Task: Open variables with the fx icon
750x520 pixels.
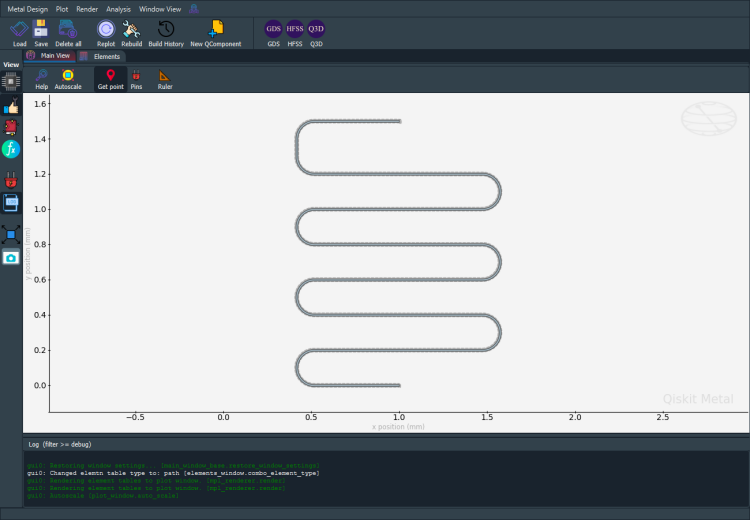Action: (x=11, y=149)
